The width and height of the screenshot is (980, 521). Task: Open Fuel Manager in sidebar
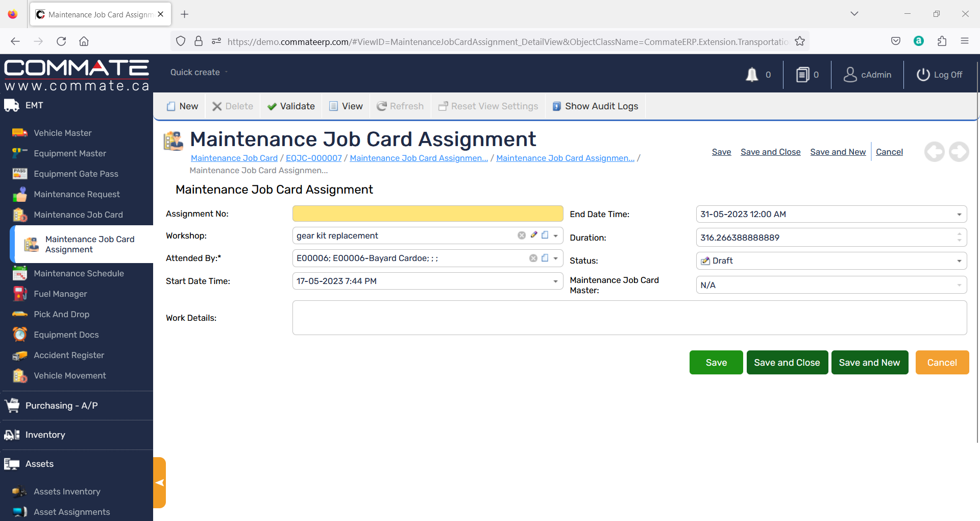[60, 294]
